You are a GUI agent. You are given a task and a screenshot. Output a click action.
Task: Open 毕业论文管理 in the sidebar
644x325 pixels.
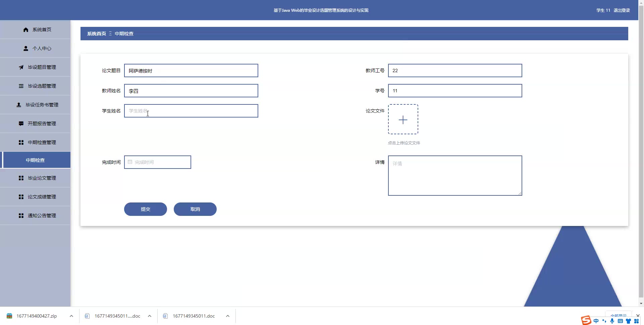tap(35, 178)
